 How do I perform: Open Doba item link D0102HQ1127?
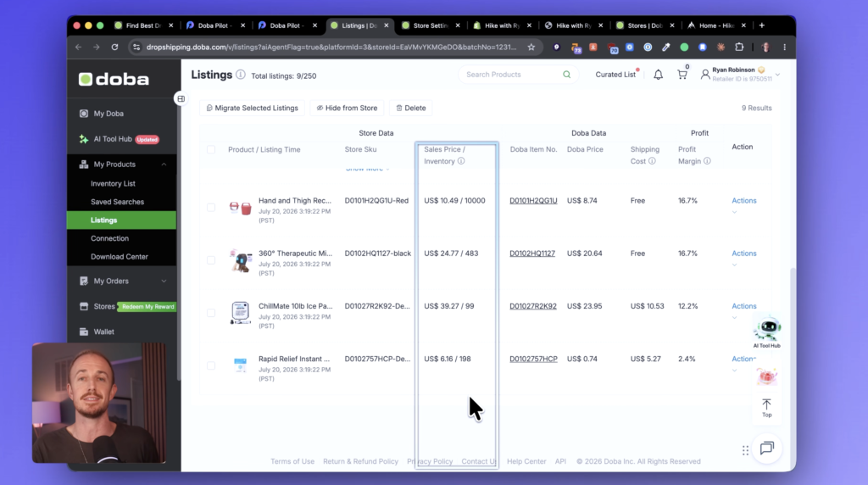[x=532, y=253]
